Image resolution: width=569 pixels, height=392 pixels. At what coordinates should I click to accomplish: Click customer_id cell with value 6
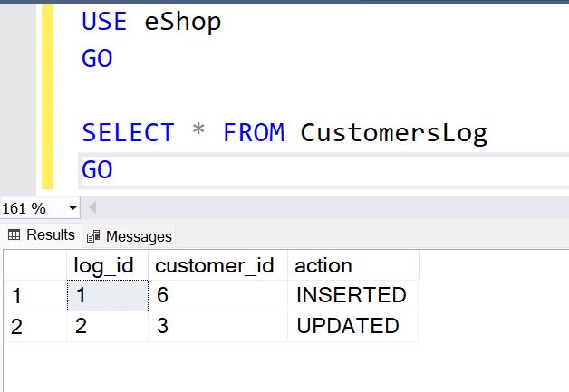(x=217, y=295)
